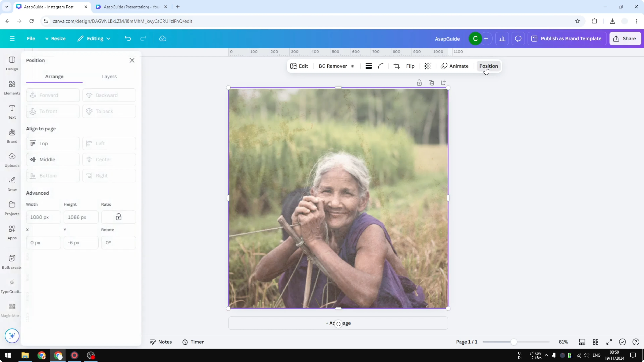
Task: Open the Resize menu
Action: (55, 38)
